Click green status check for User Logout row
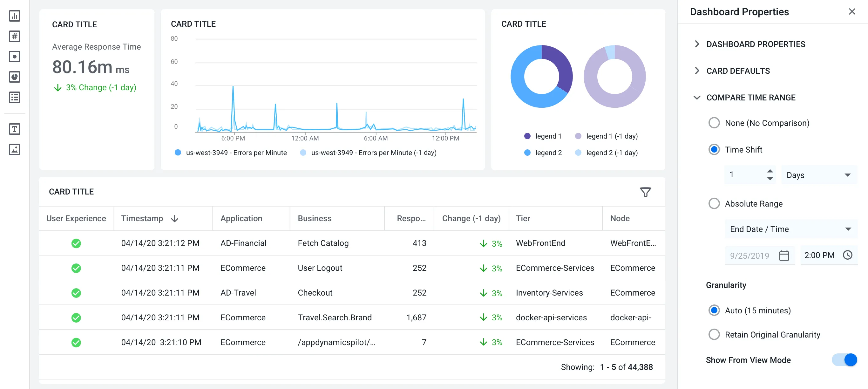The width and height of the screenshot is (868, 389). 76,268
